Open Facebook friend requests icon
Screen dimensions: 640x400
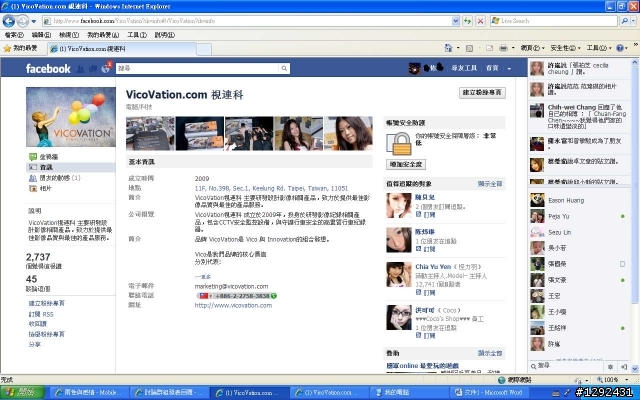point(80,69)
